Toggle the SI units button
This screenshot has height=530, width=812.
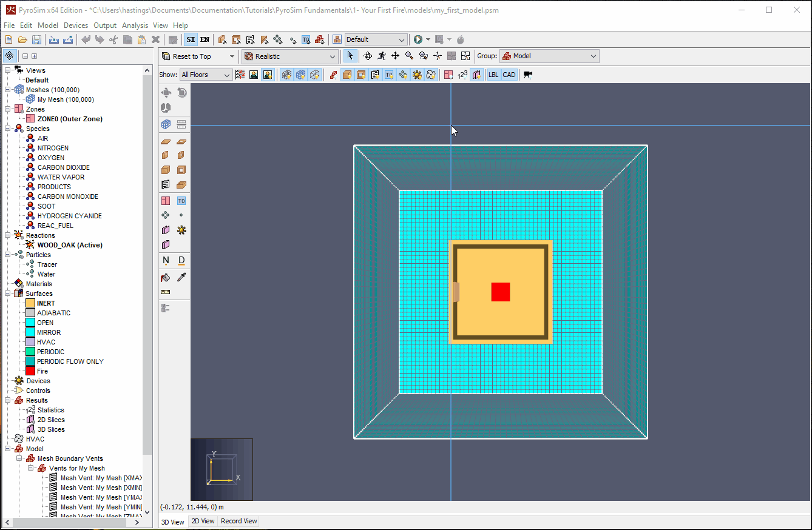(x=191, y=39)
